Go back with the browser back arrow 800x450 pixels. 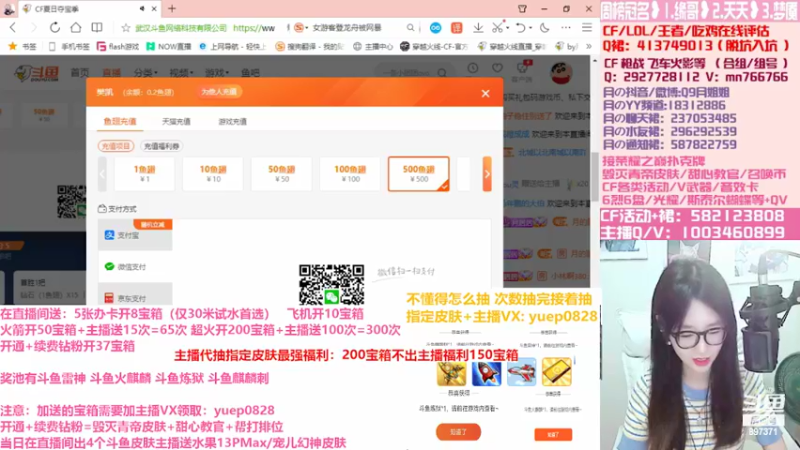click(13, 28)
